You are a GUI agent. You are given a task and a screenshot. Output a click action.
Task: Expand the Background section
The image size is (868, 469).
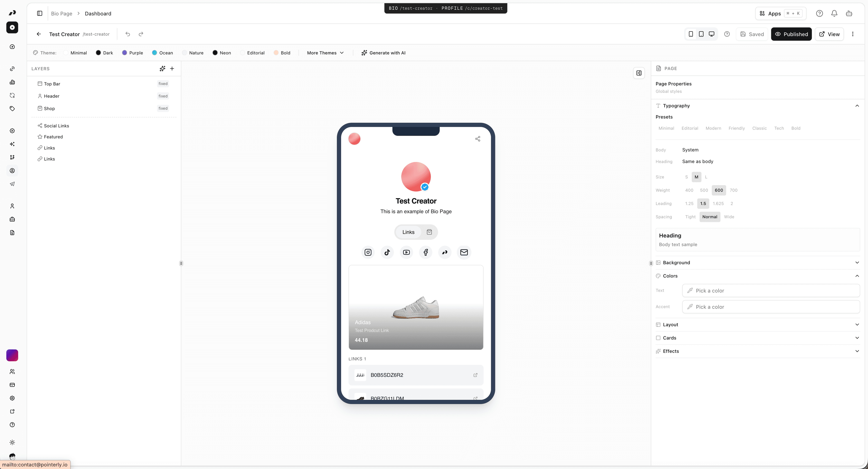[x=857, y=263]
